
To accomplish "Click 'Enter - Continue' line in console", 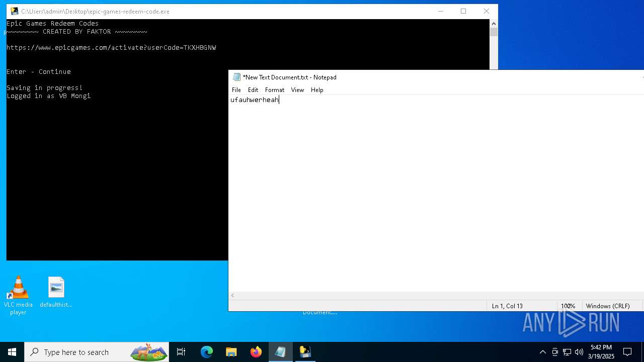I will [39, 71].
